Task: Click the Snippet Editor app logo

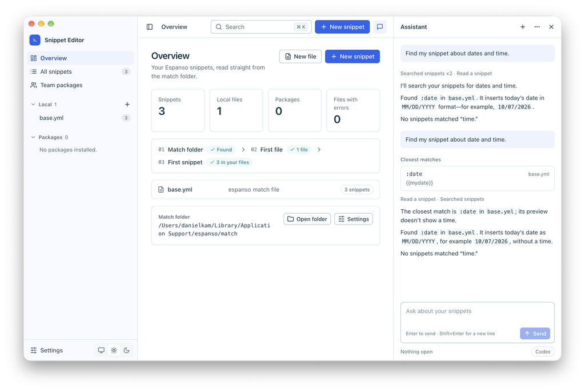Action: click(x=35, y=40)
